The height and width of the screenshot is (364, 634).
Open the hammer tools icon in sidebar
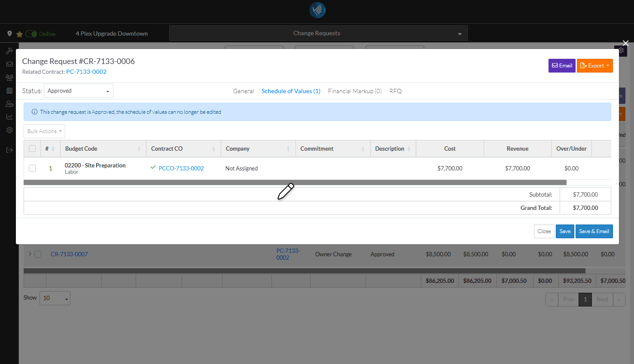9,51
